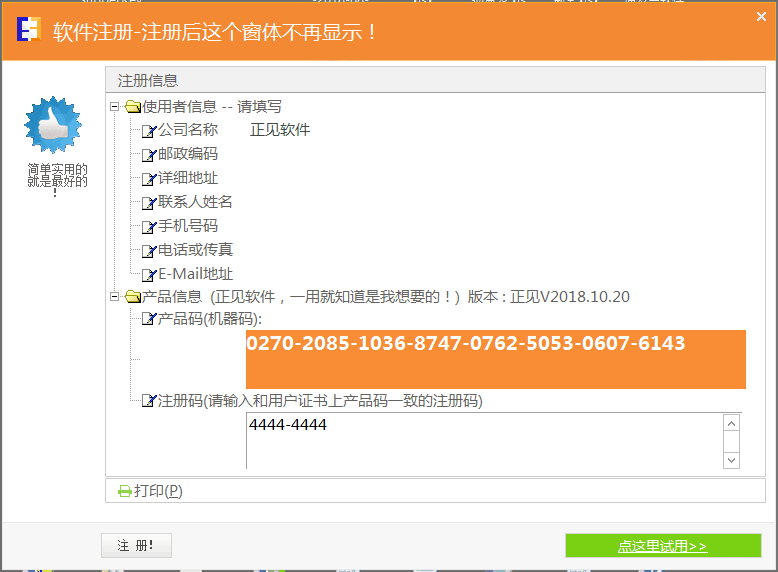
Task: Click the edit icon beside 公司名称
Action: pos(148,130)
